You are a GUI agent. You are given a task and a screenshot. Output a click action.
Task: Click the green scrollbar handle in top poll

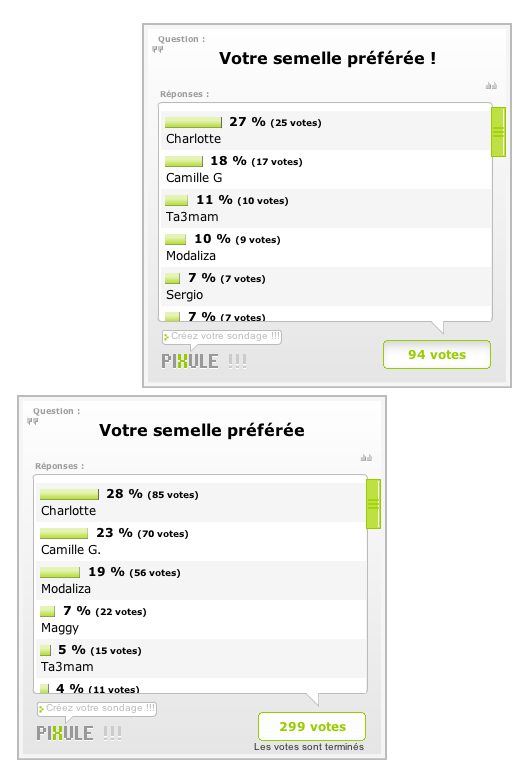(498, 132)
